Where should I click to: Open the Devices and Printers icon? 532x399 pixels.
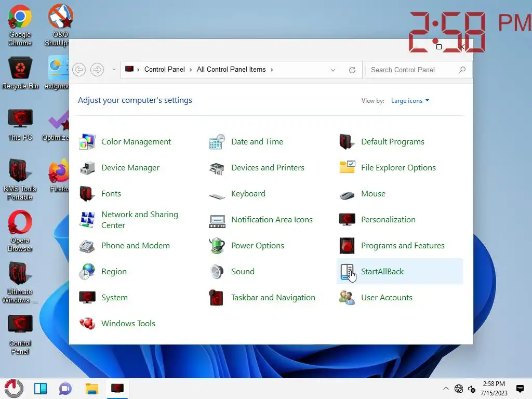[217, 168]
